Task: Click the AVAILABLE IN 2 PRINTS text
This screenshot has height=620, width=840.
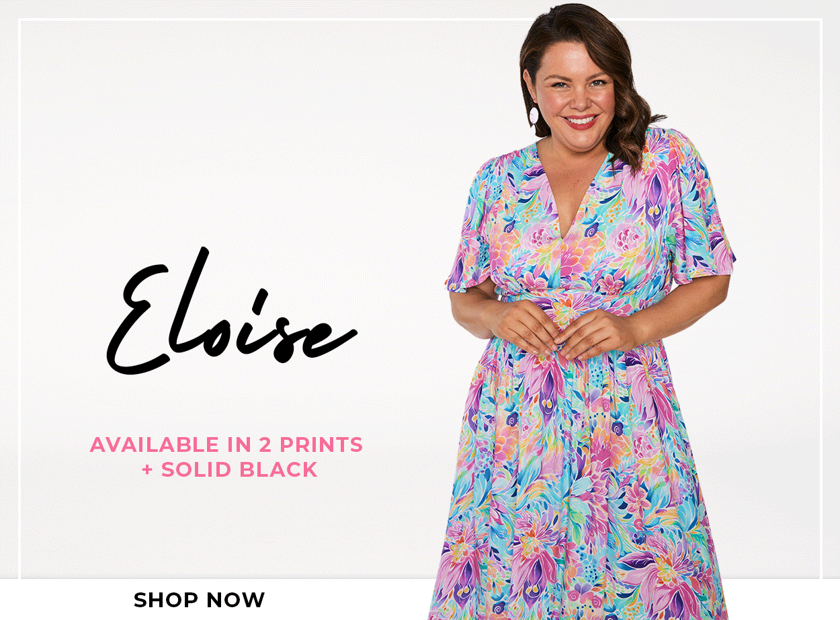Action: [226, 444]
